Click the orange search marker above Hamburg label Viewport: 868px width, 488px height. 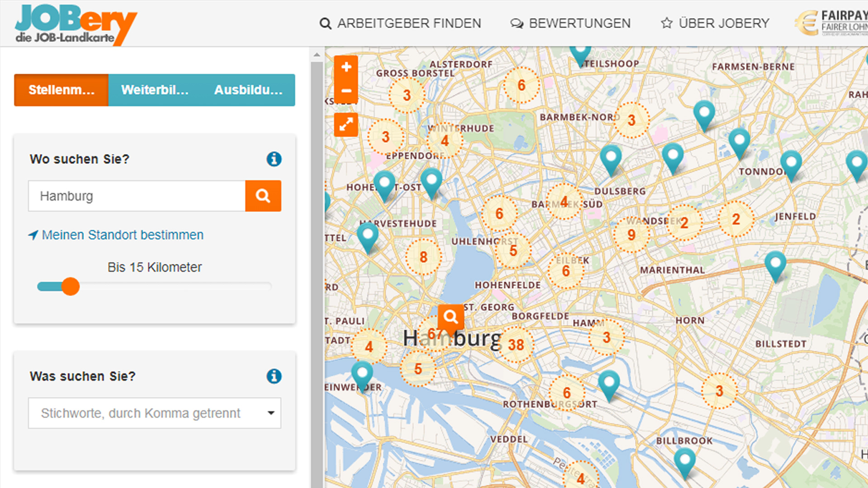(451, 317)
